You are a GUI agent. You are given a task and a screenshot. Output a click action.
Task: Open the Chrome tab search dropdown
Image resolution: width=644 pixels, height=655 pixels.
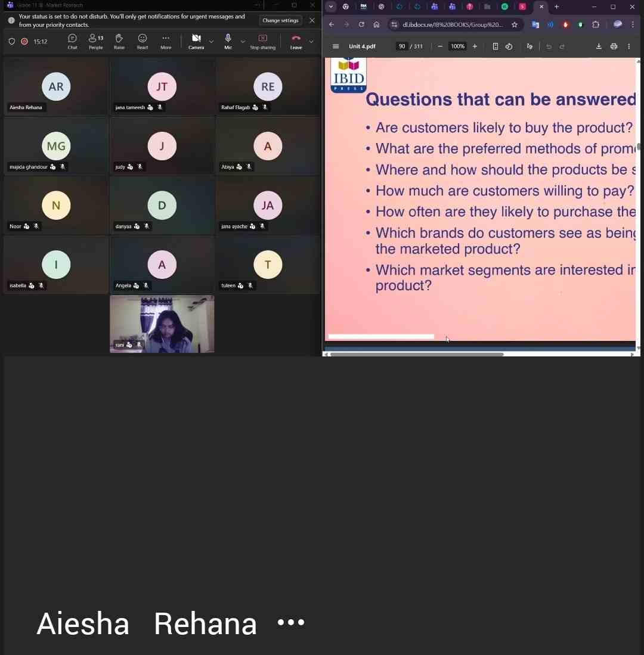331,7
